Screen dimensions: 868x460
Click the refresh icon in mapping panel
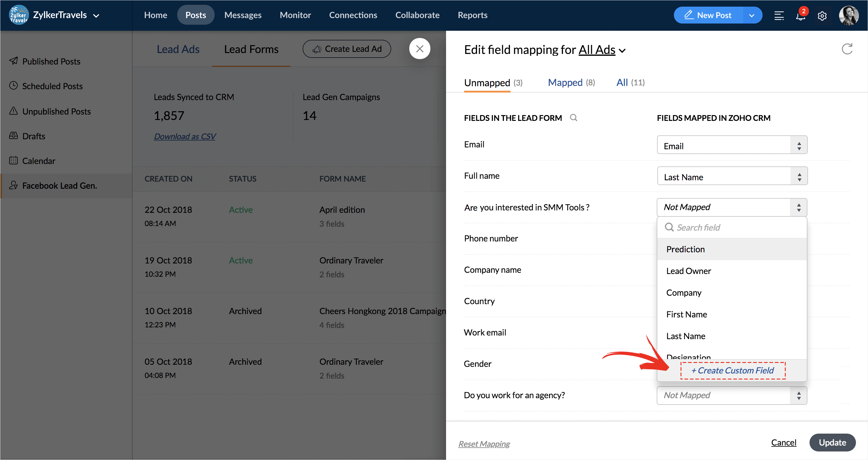click(847, 49)
